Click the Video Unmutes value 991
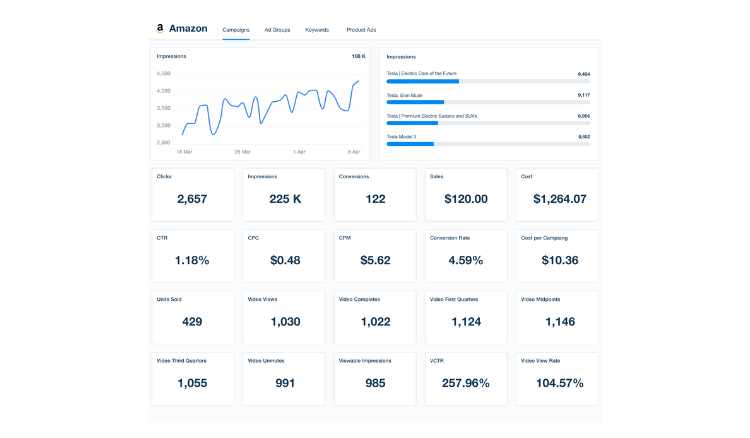This screenshot has height=438, width=750. pyautogui.click(x=285, y=383)
